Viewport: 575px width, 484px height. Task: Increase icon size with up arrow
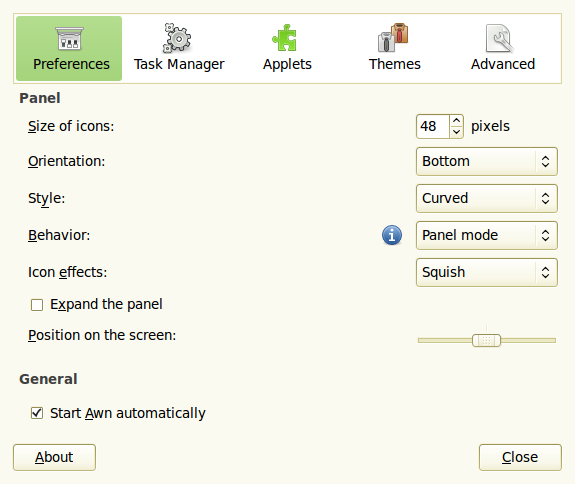[x=456, y=121]
